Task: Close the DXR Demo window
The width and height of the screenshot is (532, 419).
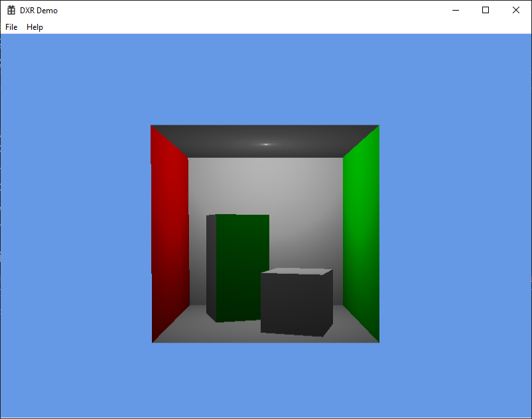Action: [x=515, y=10]
